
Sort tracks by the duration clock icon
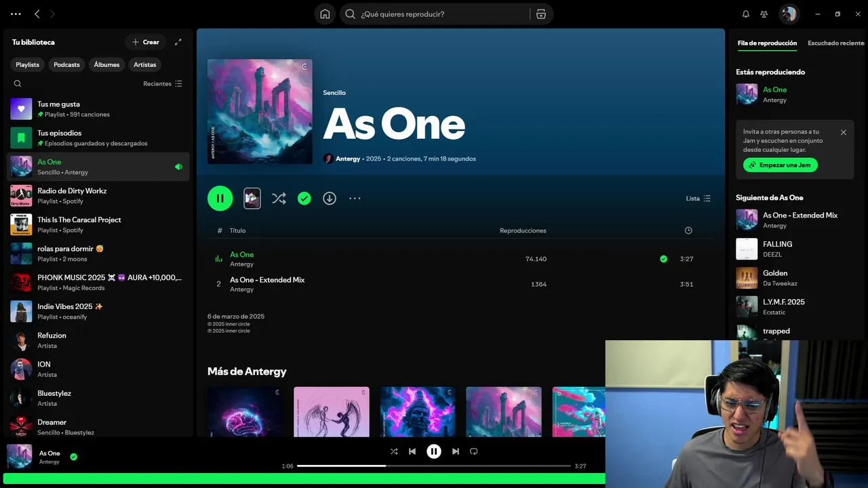point(688,230)
